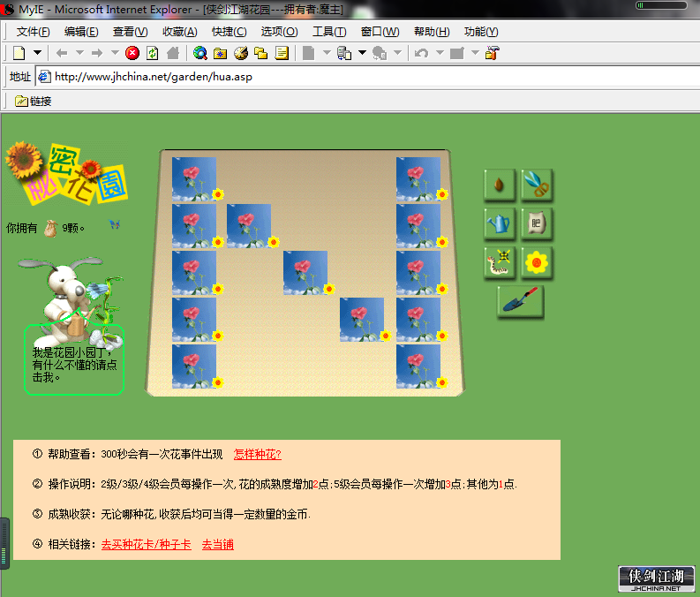Click the small butterfly icon
This screenshot has height=597, width=700.
[x=115, y=224]
